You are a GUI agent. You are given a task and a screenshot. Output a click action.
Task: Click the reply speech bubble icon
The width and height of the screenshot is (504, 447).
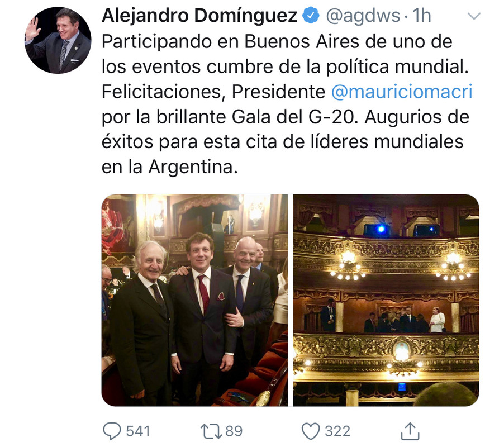(112, 431)
